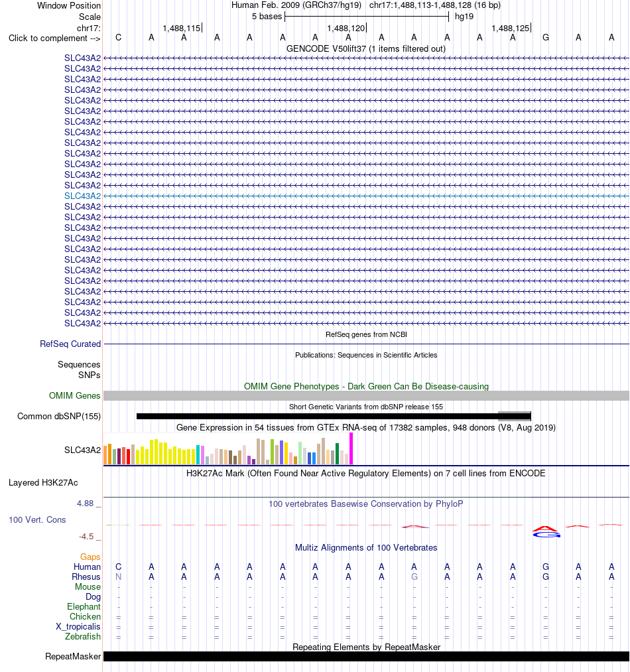This screenshot has width=630, height=672.
Task: Open the H3K27Ac Mark ENCODE track title
Action: 366,473
